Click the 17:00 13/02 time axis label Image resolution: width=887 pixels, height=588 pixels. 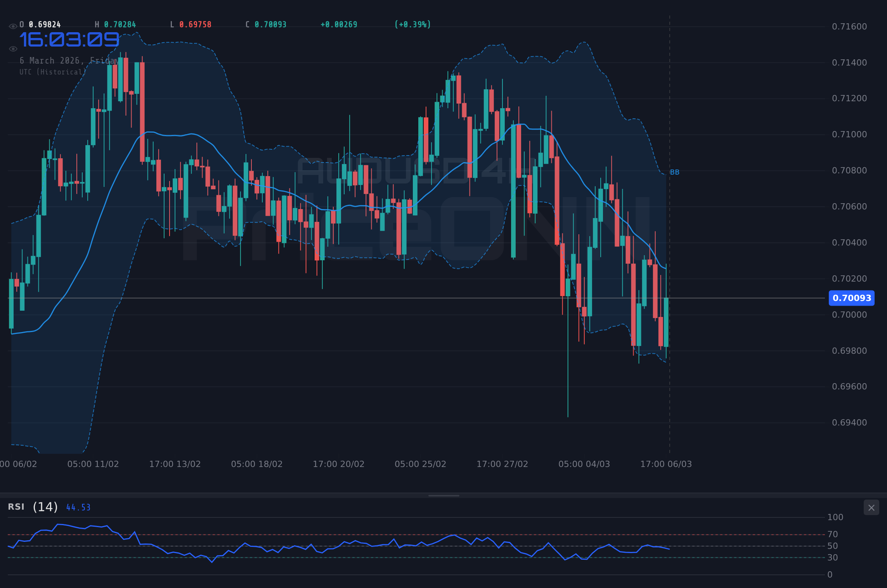(x=175, y=464)
